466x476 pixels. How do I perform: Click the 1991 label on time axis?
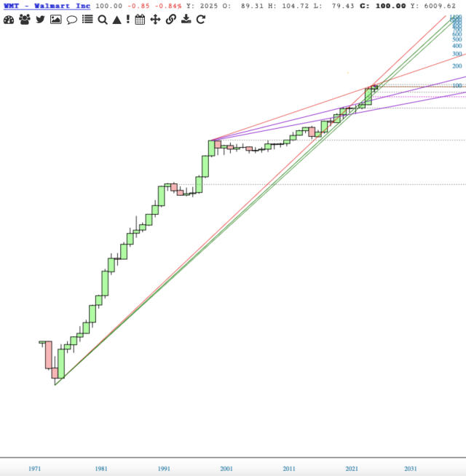(164, 469)
